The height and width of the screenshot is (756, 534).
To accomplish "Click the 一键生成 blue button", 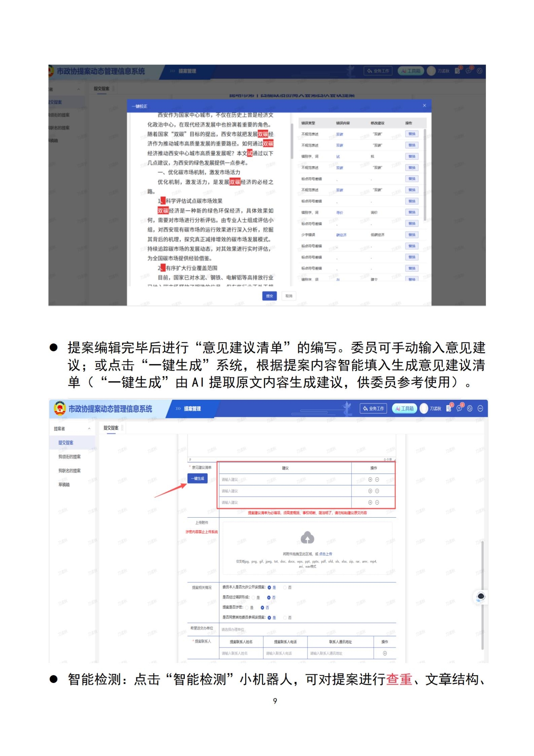I will (198, 478).
